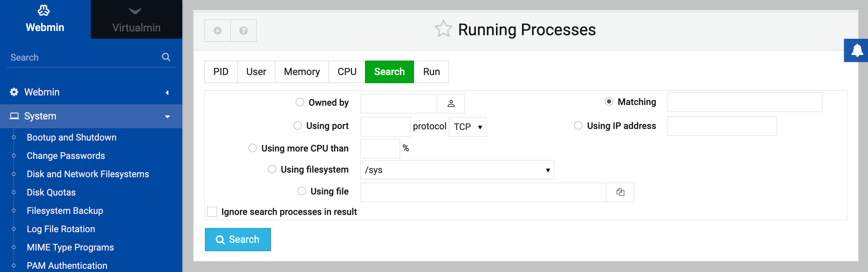The height and width of the screenshot is (272, 868).
Task: Check Ignore search processes in result
Action: (x=212, y=212)
